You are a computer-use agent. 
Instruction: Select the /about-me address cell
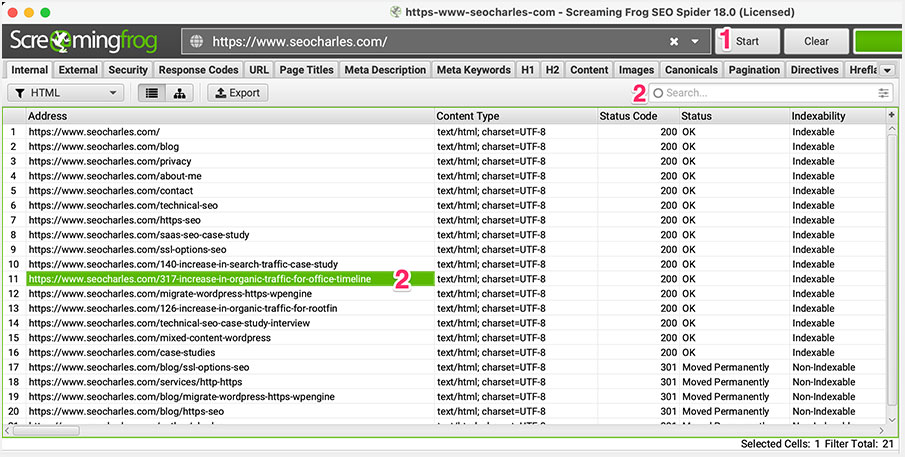pyautogui.click(x=230, y=176)
